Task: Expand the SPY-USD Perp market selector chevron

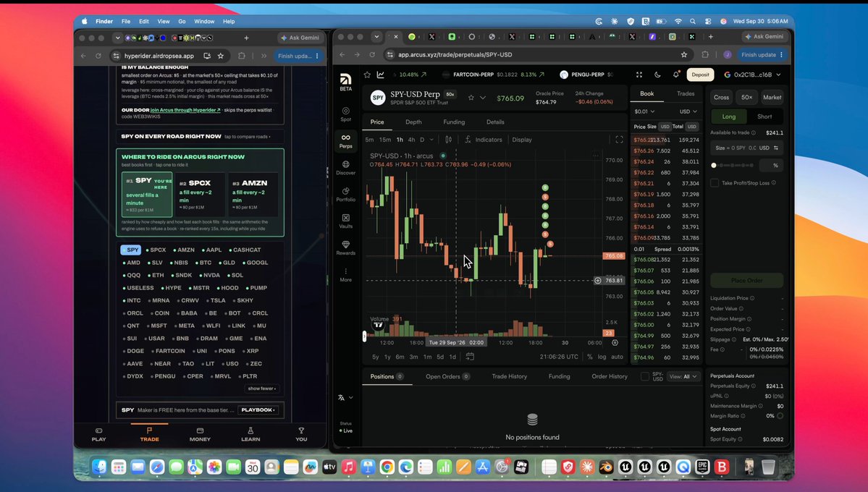Action: (483, 98)
